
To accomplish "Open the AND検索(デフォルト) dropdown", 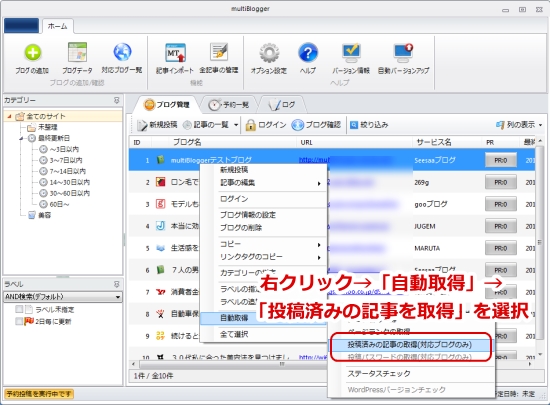I will pyautogui.click(x=63, y=297).
